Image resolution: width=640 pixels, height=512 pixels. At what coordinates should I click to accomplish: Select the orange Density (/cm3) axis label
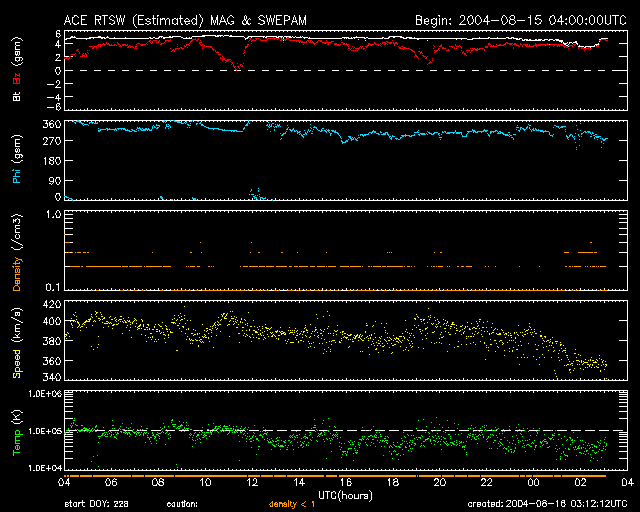point(16,250)
